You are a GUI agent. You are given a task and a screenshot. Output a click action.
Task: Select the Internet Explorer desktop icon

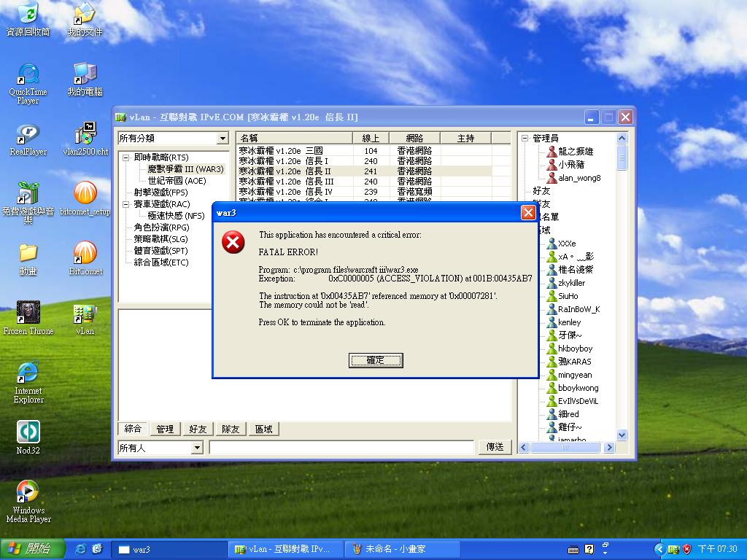pos(28,383)
